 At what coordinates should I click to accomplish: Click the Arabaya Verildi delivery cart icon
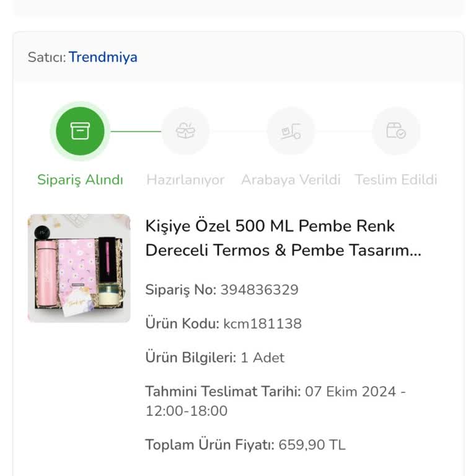click(x=291, y=131)
